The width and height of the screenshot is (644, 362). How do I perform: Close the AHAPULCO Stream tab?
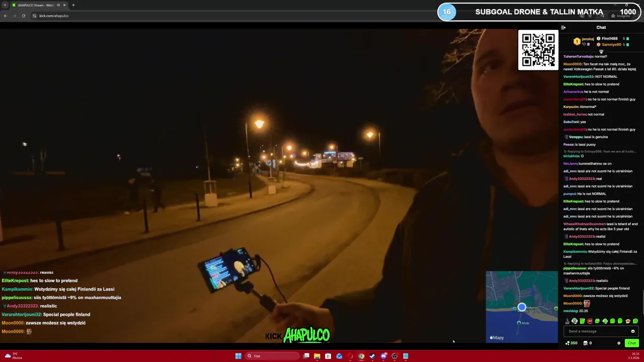click(64, 5)
